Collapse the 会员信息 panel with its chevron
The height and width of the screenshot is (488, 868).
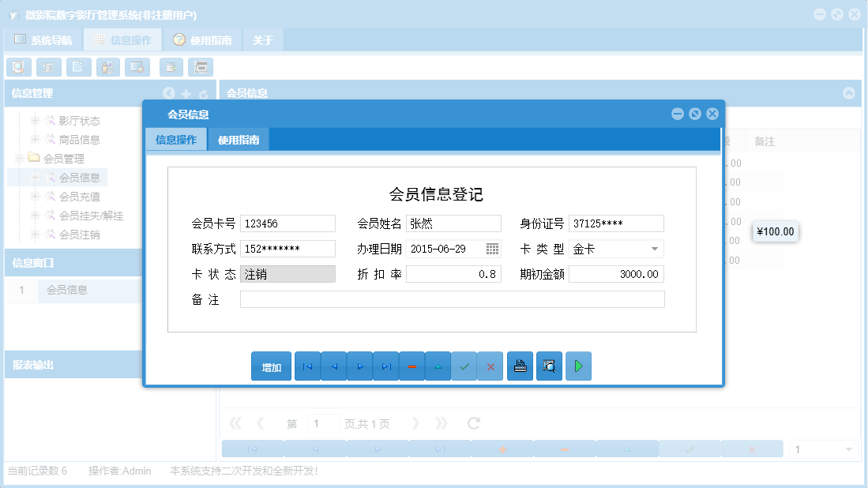pyautogui.click(x=849, y=92)
